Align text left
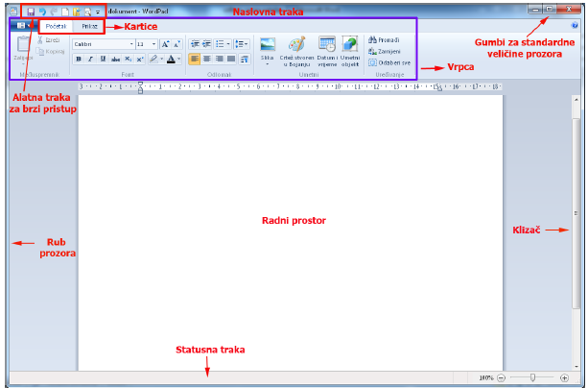The width and height of the screenshot is (588, 388). tap(195, 59)
